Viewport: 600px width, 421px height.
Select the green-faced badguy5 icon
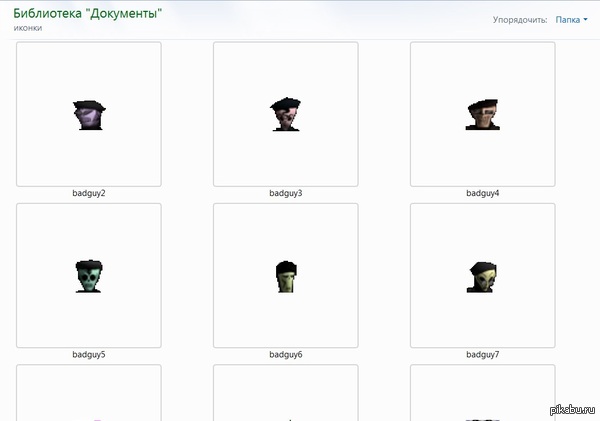point(89,276)
